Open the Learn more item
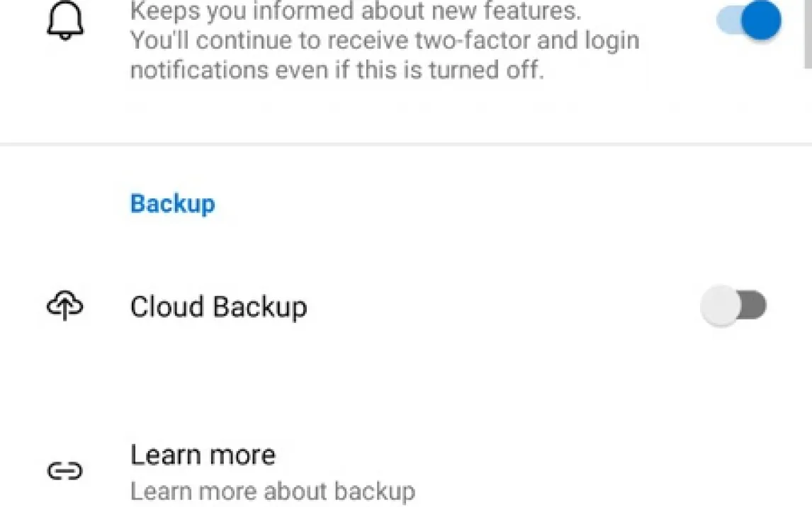Image resolution: width=812 pixels, height=507 pixels. 203,455
